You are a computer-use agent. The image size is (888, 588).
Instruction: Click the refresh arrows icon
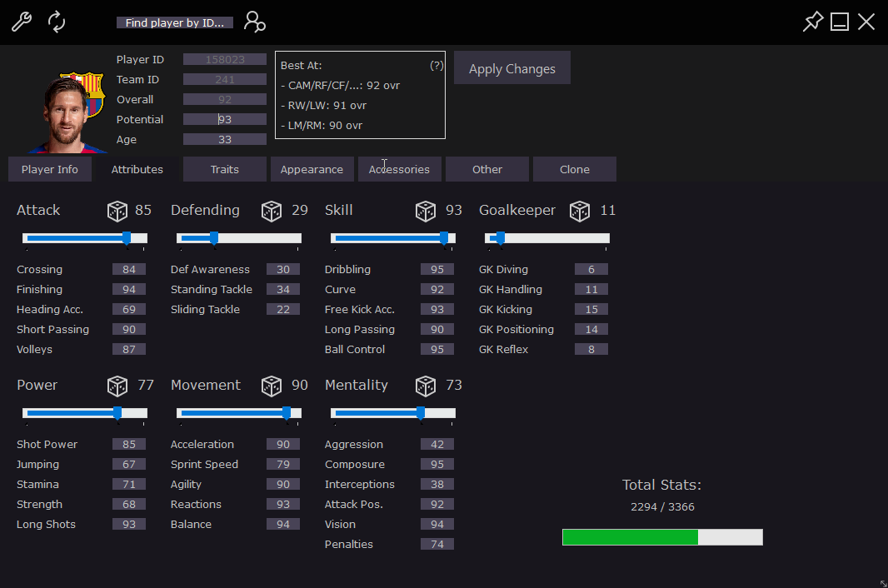[x=56, y=22]
